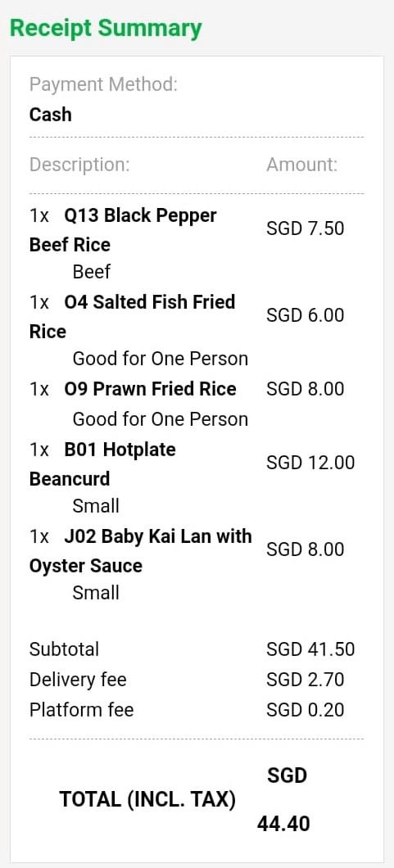Select J02 Baby Kai Lan with Oyster Sauce
The image size is (394, 868).
tap(141, 551)
